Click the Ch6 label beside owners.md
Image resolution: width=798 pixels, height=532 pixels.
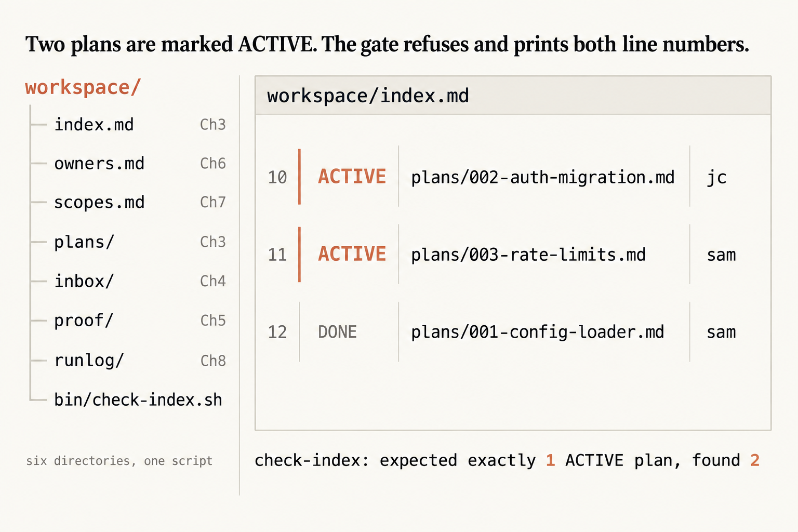pos(213,164)
